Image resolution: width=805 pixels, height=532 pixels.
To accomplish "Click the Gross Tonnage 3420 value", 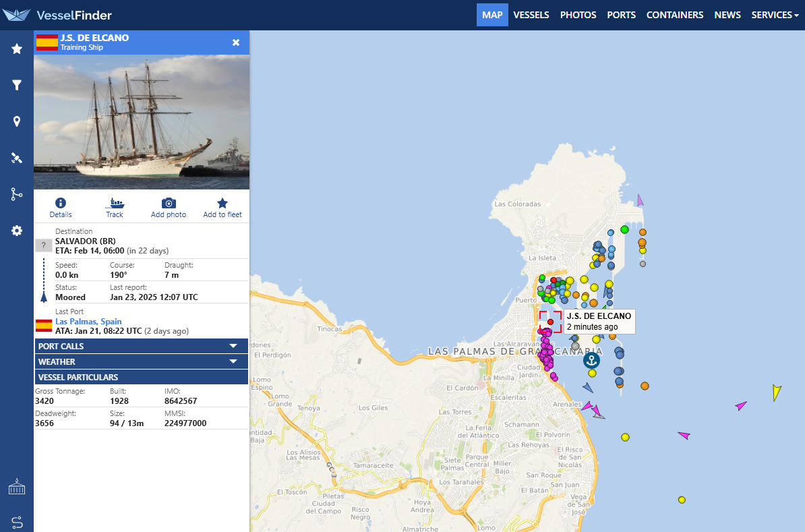I will 44,401.
